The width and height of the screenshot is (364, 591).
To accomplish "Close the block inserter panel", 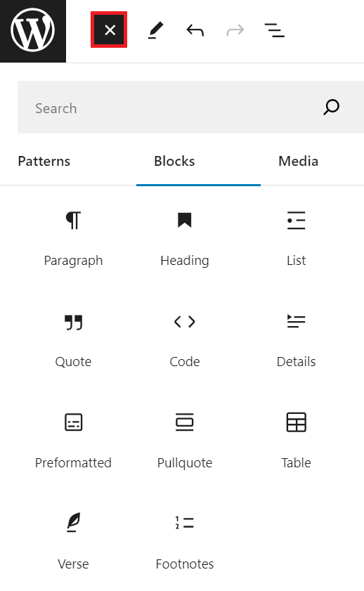I will (109, 30).
